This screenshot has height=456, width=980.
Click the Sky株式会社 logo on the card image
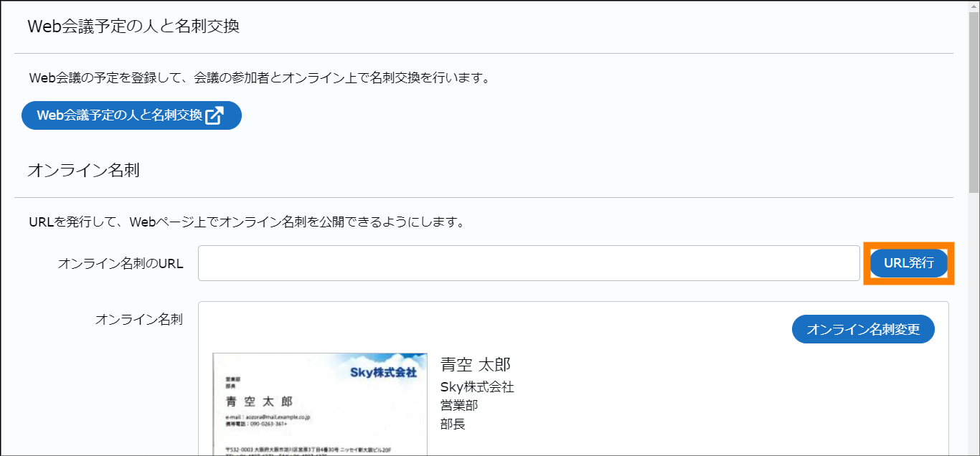click(x=383, y=372)
